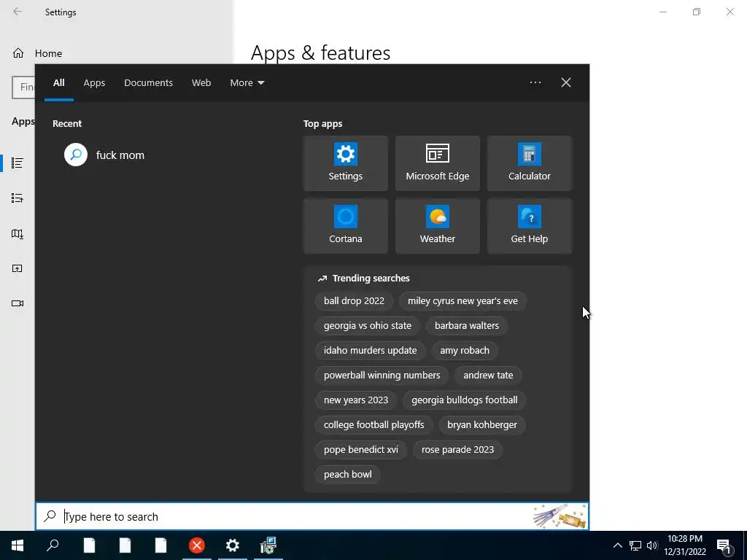Open the network status tray icon
Image resolution: width=747 pixels, height=560 pixels.
pyautogui.click(x=635, y=545)
